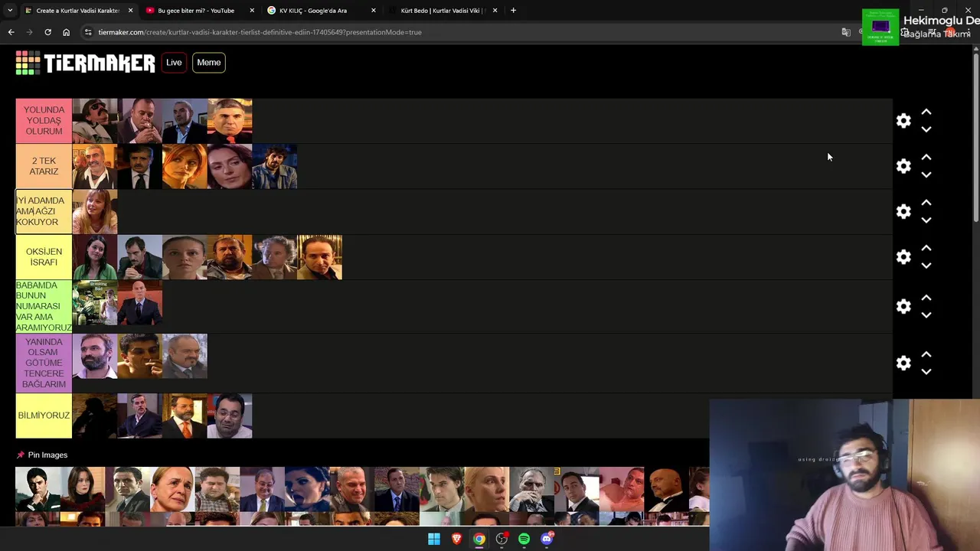Go to browser home page
Screen dimensions: 980x551
coord(66,32)
